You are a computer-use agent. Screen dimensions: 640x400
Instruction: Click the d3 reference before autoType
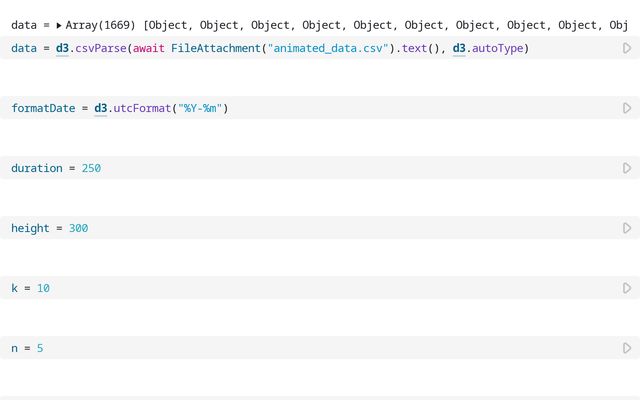459,48
